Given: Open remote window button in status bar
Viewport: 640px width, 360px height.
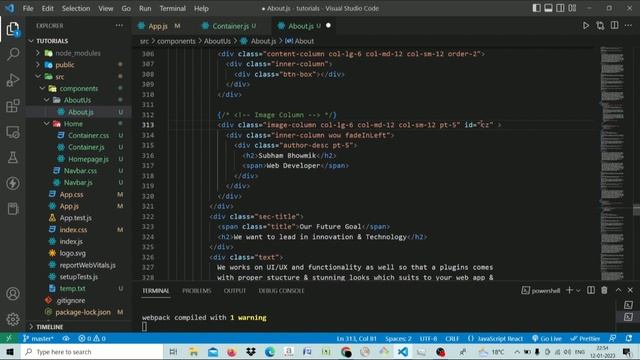Looking at the screenshot, I should click(x=9, y=338).
